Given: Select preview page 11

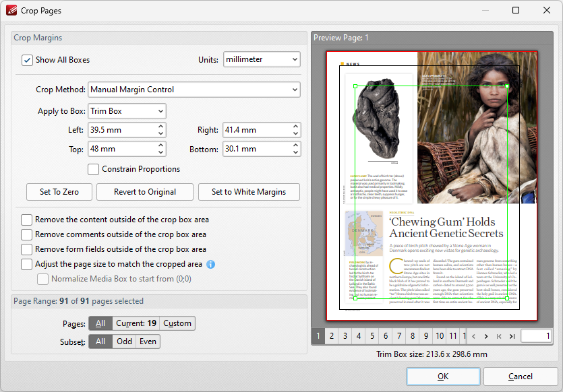Looking at the screenshot, I should pos(453,336).
